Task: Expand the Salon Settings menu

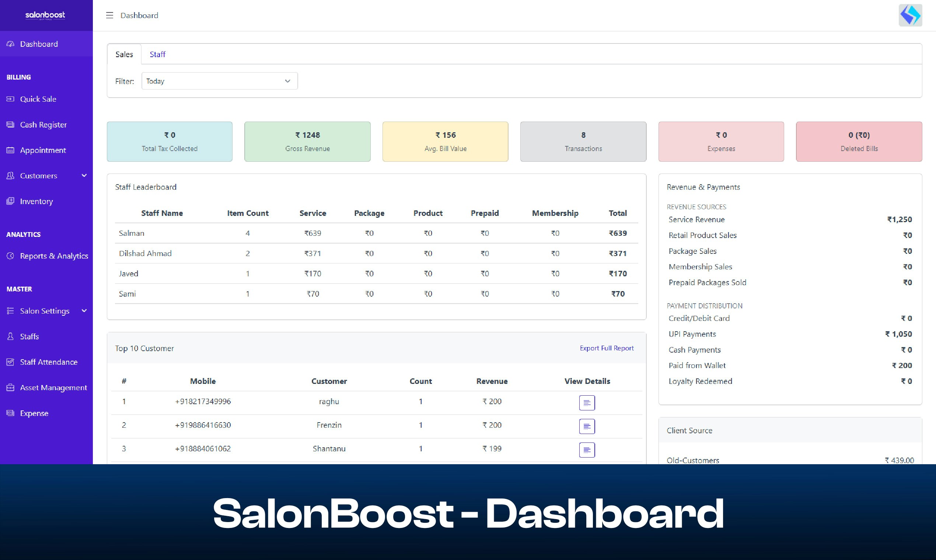Action: coord(84,311)
